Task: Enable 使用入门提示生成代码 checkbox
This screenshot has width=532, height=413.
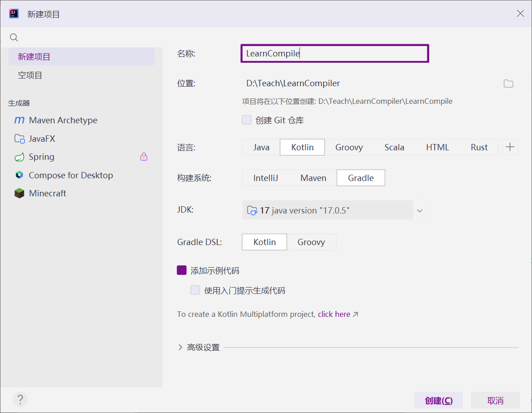Action: (195, 290)
